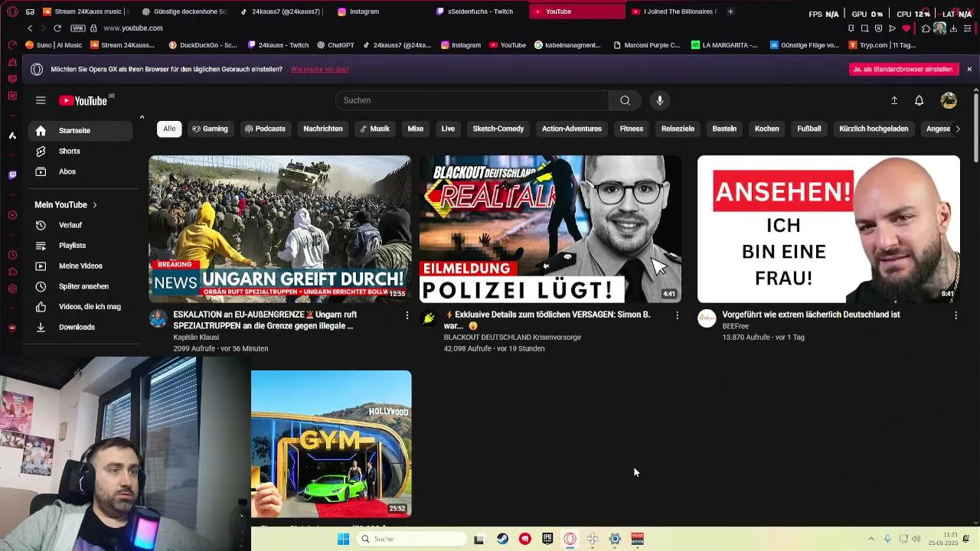Open the Windows task view icon
Image resolution: width=980 pixels, height=551 pixels.
tap(479, 539)
